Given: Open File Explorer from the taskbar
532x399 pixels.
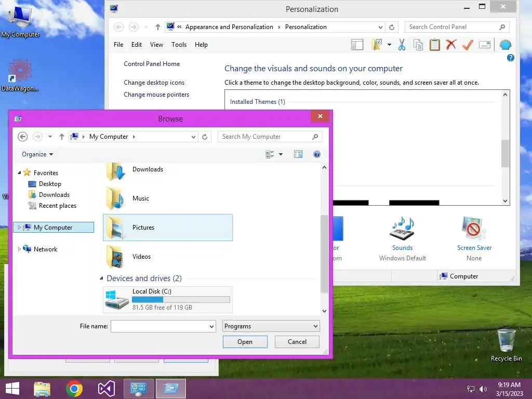Looking at the screenshot, I should [x=42, y=389].
